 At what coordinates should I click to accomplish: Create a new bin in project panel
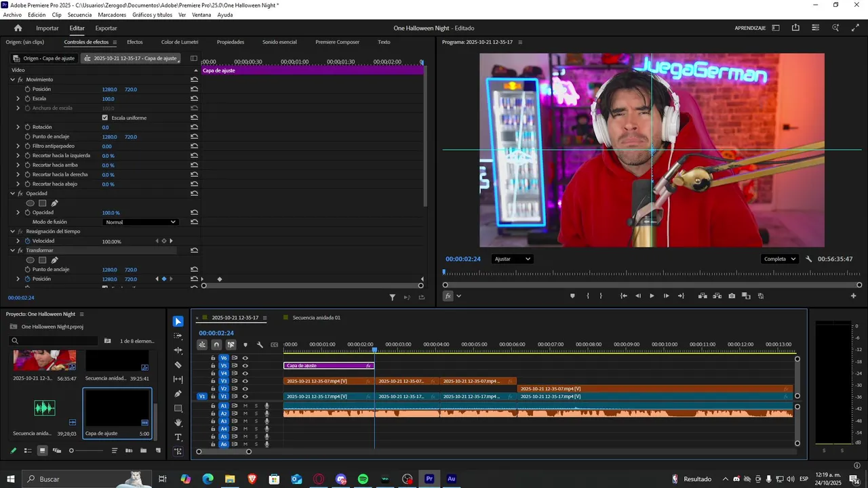point(143,451)
